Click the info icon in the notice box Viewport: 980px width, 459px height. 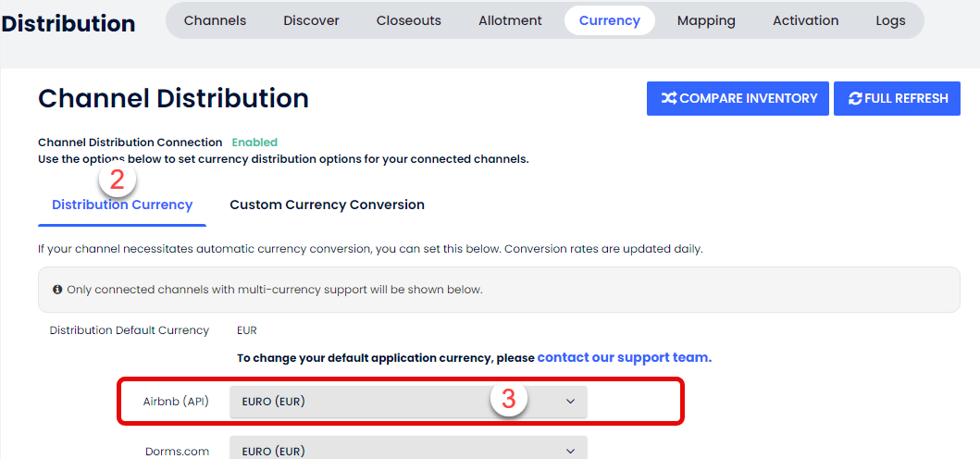[x=57, y=290]
